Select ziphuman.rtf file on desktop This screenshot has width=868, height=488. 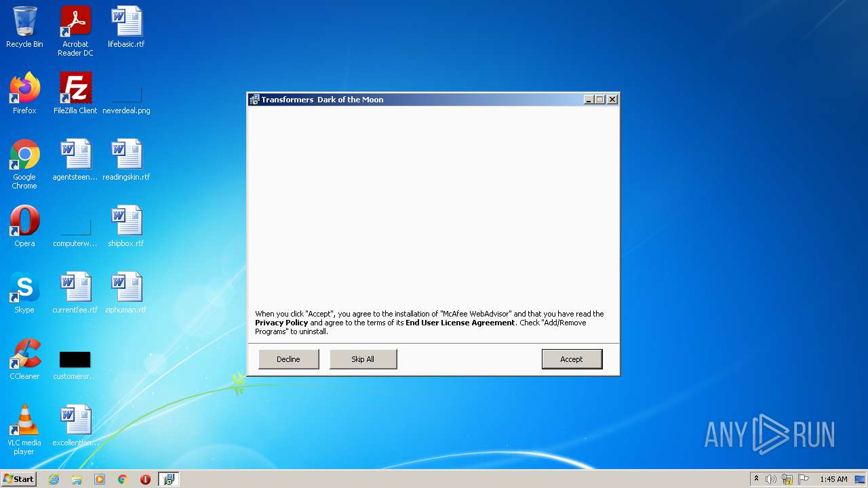click(126, 293)
